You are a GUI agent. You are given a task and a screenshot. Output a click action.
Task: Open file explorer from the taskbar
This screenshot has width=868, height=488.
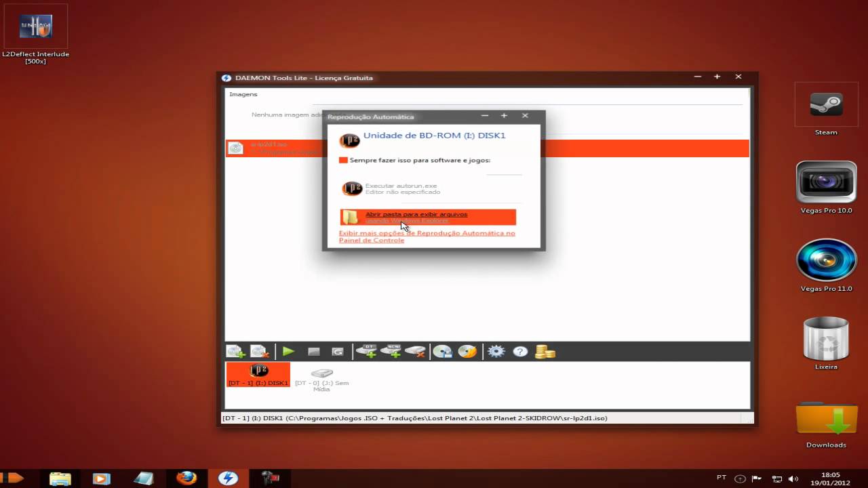point(60,479)
